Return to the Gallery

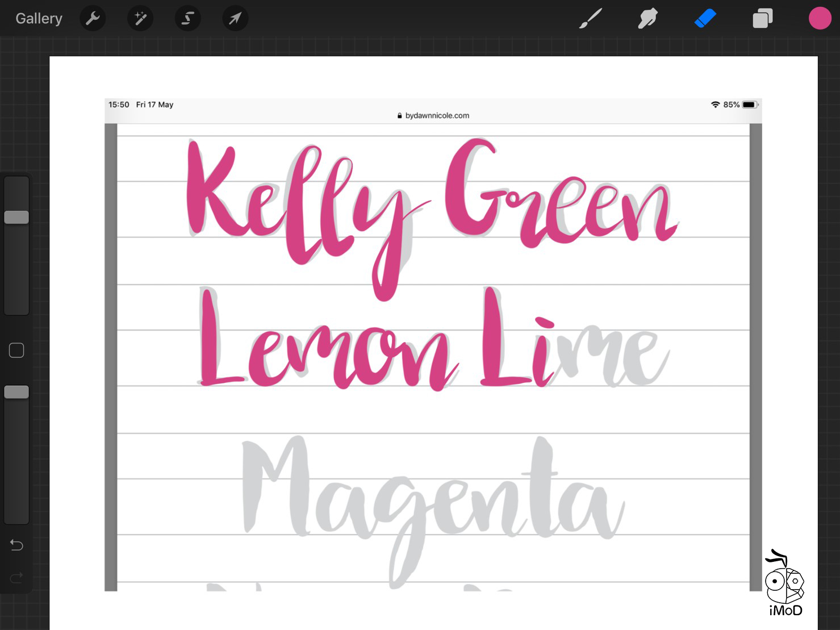[x=39, y=19]
